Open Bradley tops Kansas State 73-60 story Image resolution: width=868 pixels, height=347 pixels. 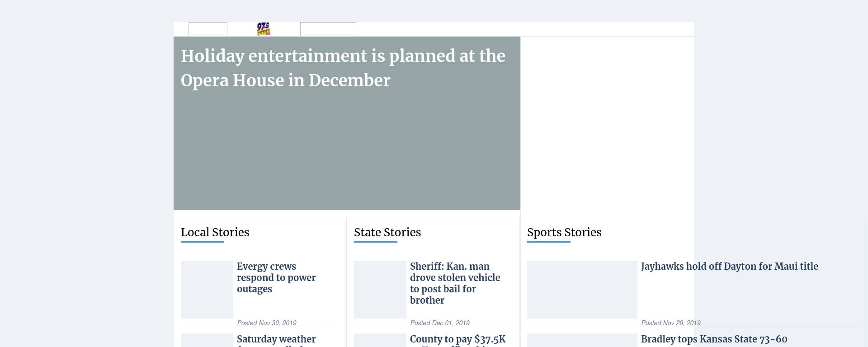point(713,339)
